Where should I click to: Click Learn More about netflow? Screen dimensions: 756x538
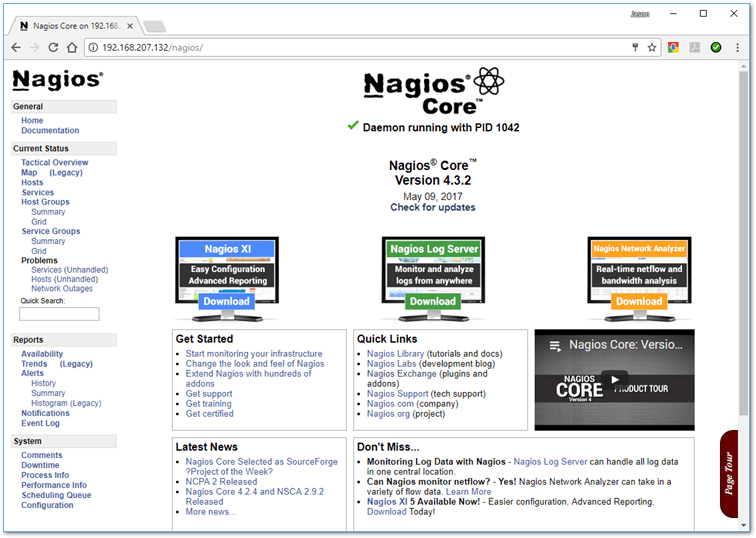point(469,492)
